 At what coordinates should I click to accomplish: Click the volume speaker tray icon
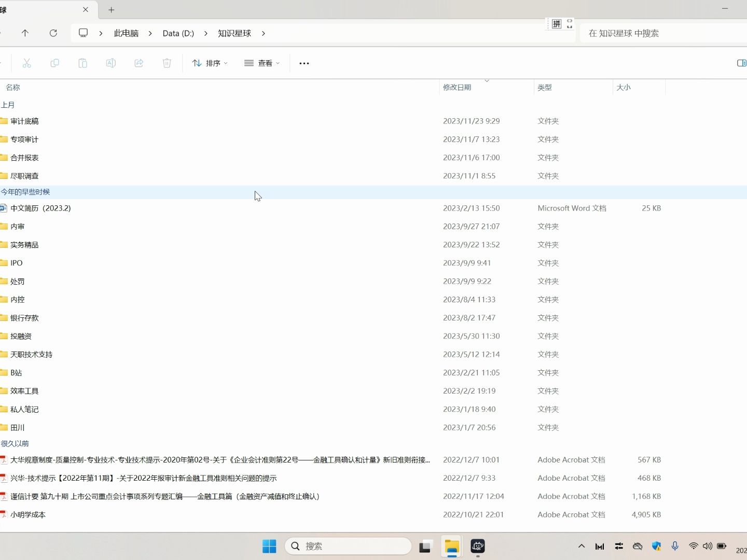708,546
